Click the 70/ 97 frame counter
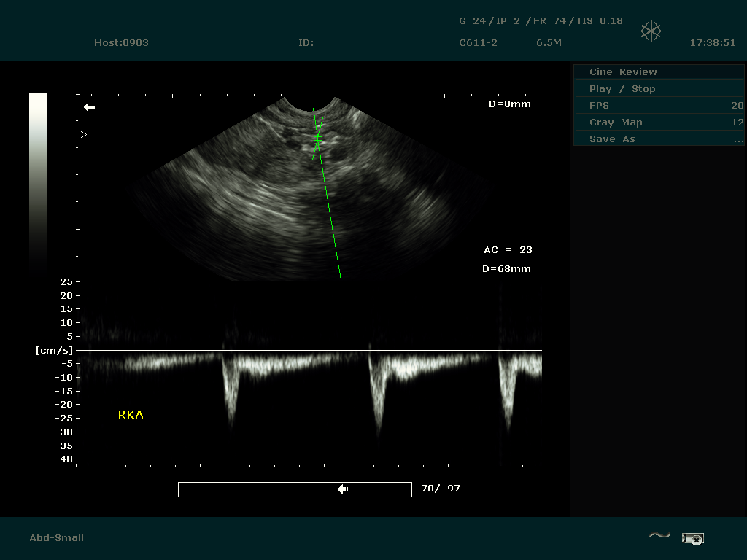The image size is (747, 560). (441, 489)
